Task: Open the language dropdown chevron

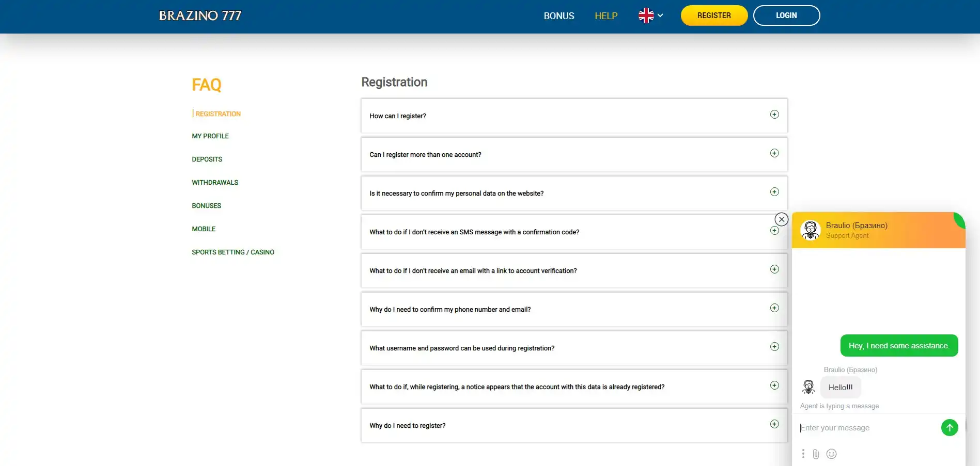Action: (x=660, y=15)
